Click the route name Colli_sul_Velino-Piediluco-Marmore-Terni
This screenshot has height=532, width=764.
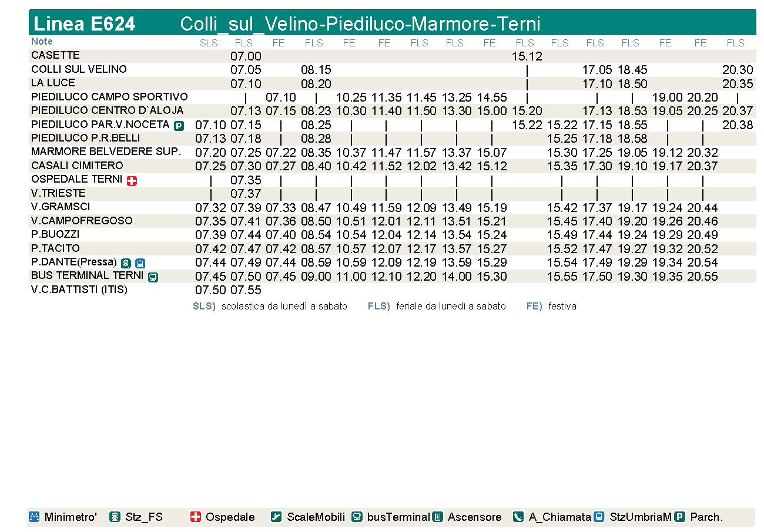point(360,24)
